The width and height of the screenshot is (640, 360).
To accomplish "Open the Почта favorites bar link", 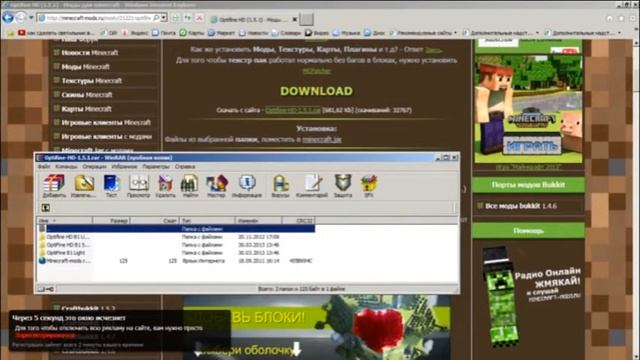I will pyautogui.click(x=164, y=33).
